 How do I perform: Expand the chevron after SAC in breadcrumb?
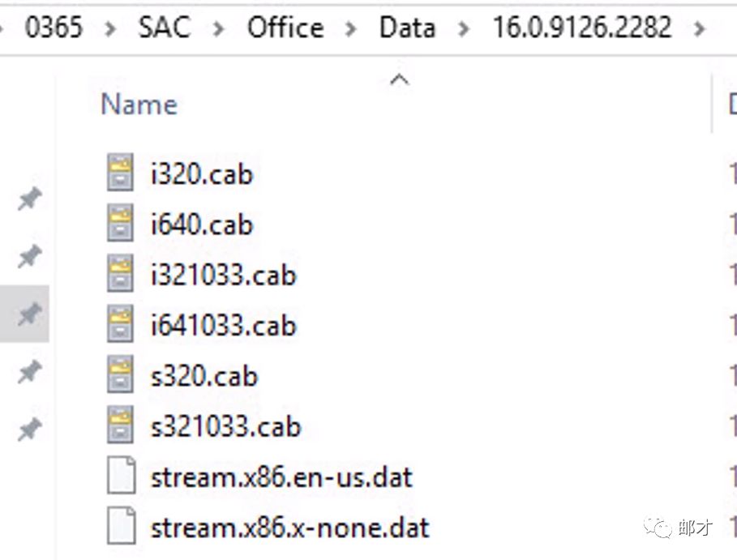pyautogui.click(x=219, y=29)
